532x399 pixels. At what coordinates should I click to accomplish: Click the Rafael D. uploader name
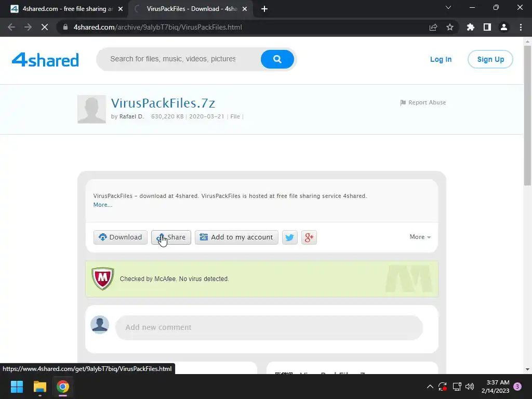click(x=131, y=116)
